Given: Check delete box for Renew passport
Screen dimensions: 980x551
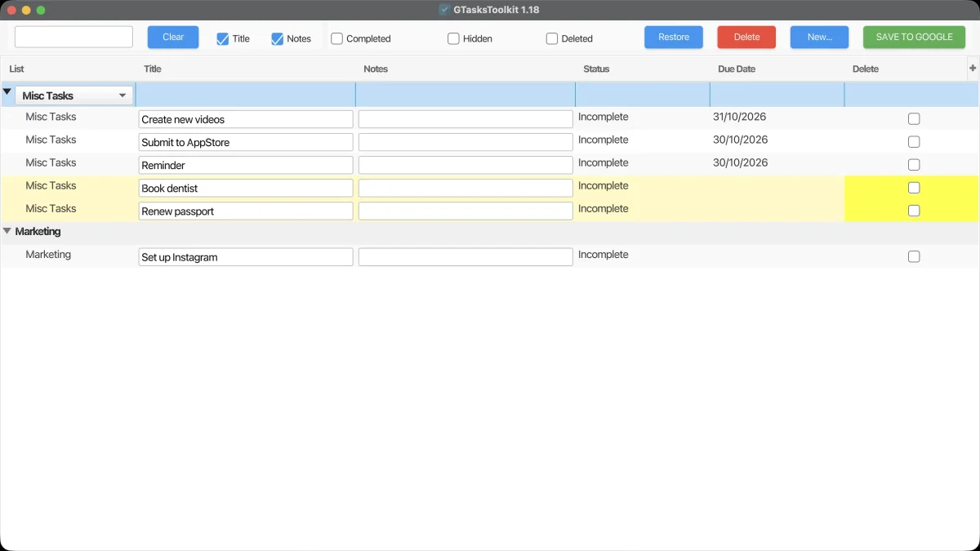Looking at the screenshot, I should (x=914, y=211).
